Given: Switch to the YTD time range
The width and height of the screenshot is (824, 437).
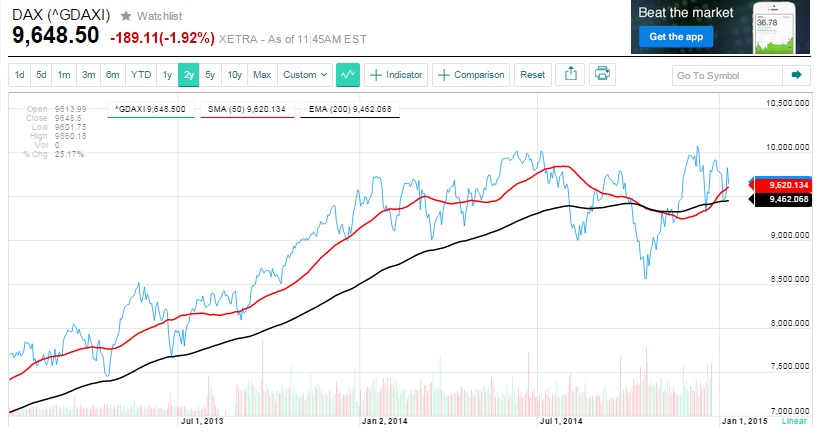Looking at the screenshot, I should pyautogui.click(x=141, y=74).
